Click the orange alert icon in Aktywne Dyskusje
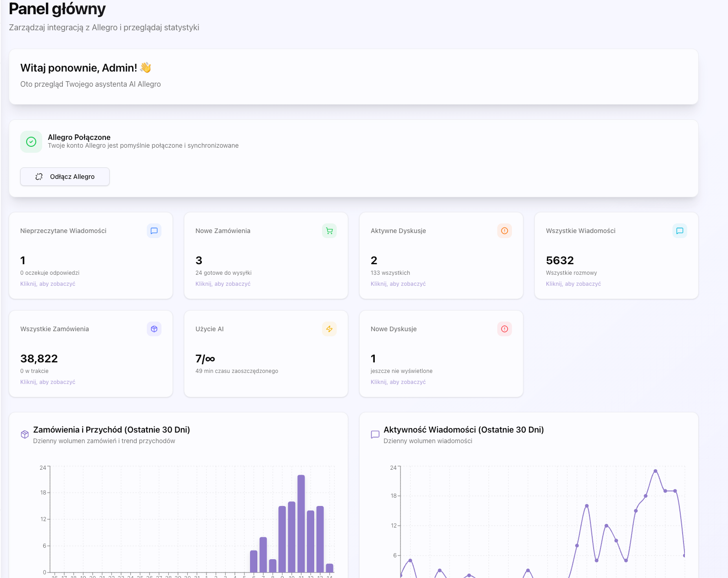 pos(505,231)
